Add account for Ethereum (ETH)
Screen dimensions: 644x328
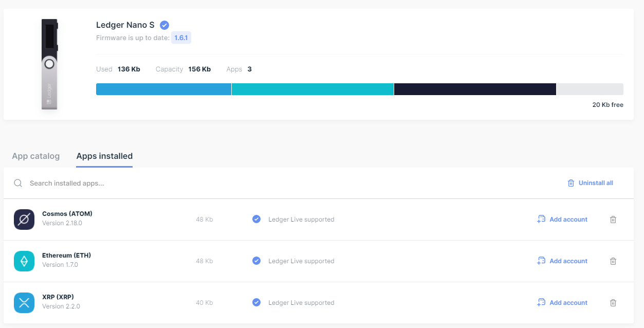pos(562,261)
